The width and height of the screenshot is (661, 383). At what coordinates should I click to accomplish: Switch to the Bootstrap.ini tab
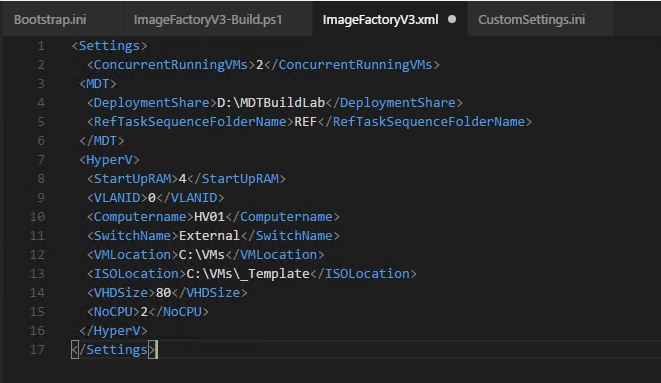click(x=50, y=19)
